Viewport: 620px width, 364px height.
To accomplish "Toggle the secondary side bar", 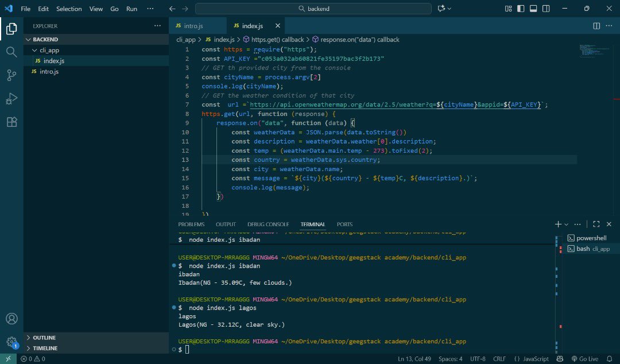I will tap(546, 9).
